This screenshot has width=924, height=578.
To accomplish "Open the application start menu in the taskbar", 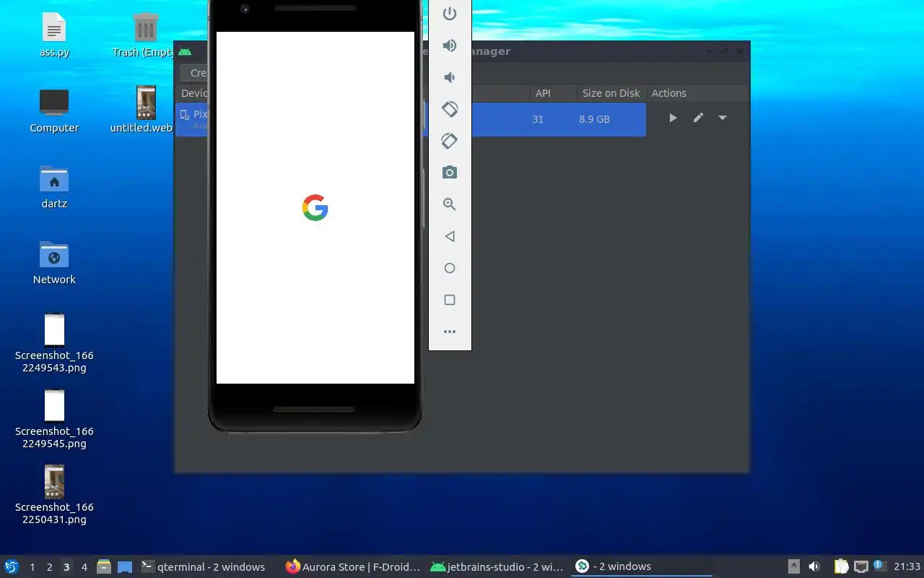I will click(12, 566).
